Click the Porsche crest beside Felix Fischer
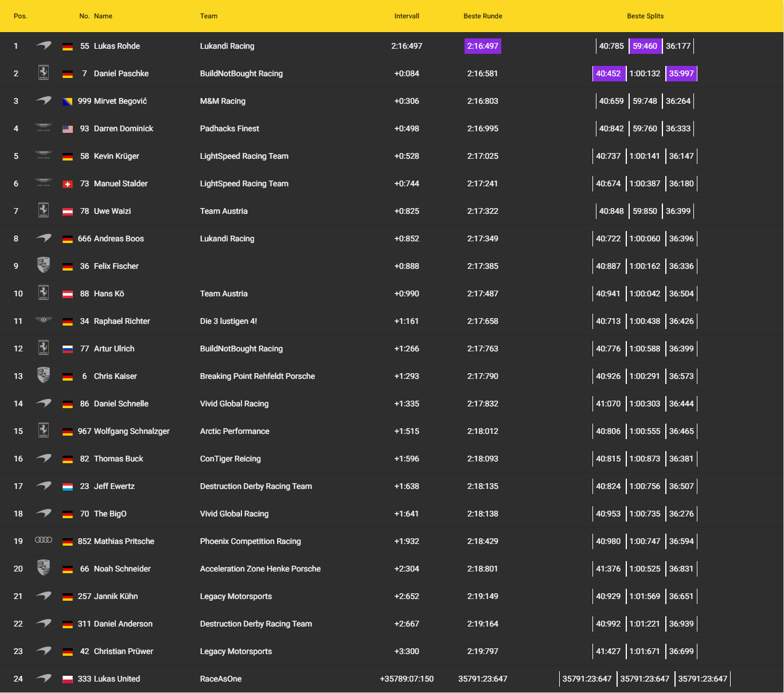784x693 pixels. [x=44, y=265]
